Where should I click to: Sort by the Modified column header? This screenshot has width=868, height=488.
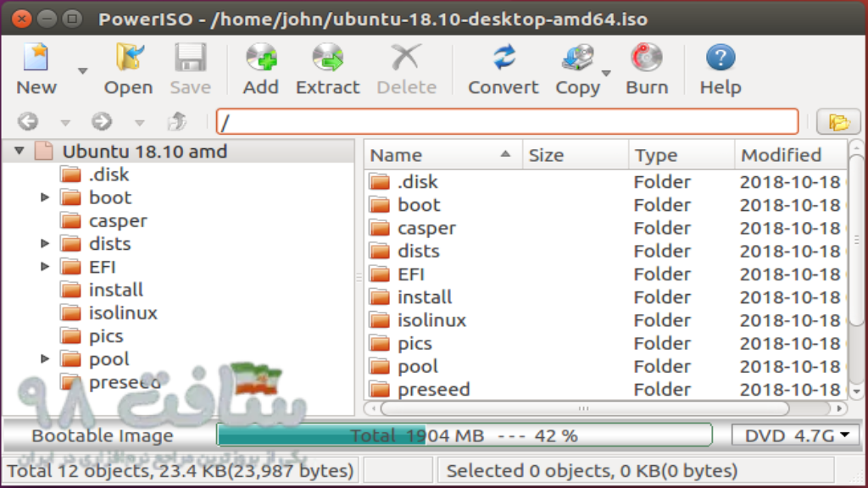pyautogui.click(x=791, y=155)
